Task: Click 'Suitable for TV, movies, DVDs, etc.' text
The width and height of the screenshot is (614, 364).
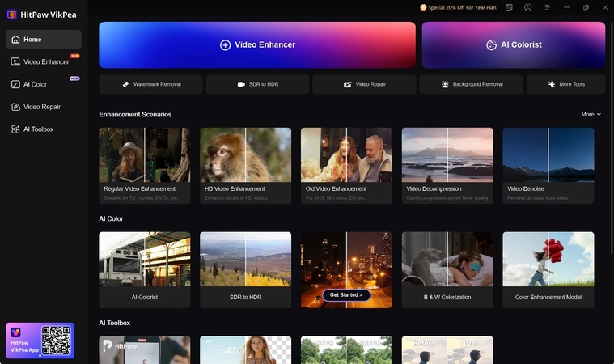Action: pos(141,198)
